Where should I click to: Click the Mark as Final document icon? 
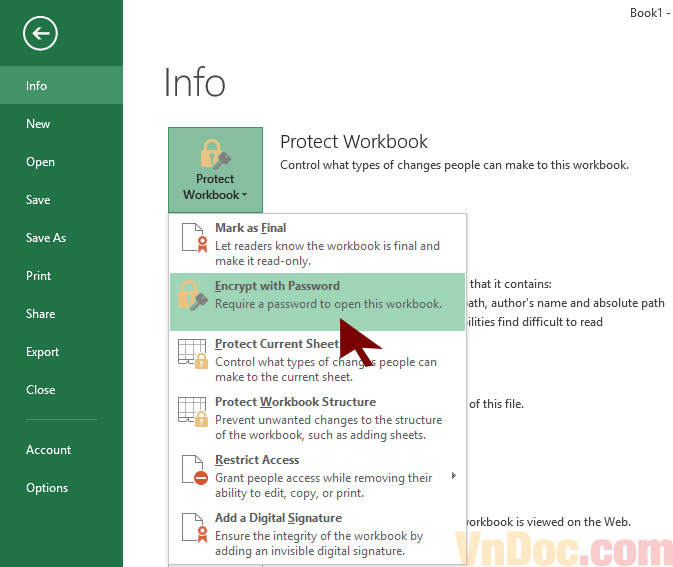pos(194,237)
